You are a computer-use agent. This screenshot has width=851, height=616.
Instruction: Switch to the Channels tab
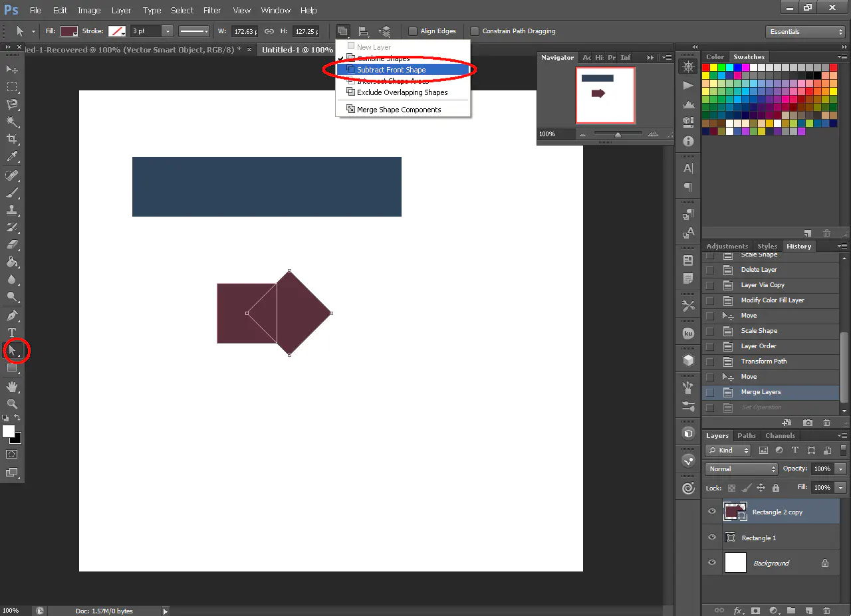(780, 436)
